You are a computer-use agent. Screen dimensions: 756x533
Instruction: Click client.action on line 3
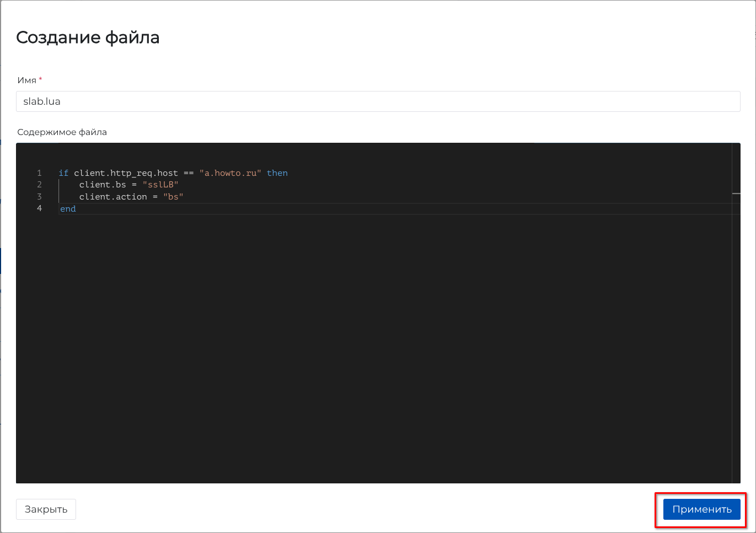click(113, 197)
